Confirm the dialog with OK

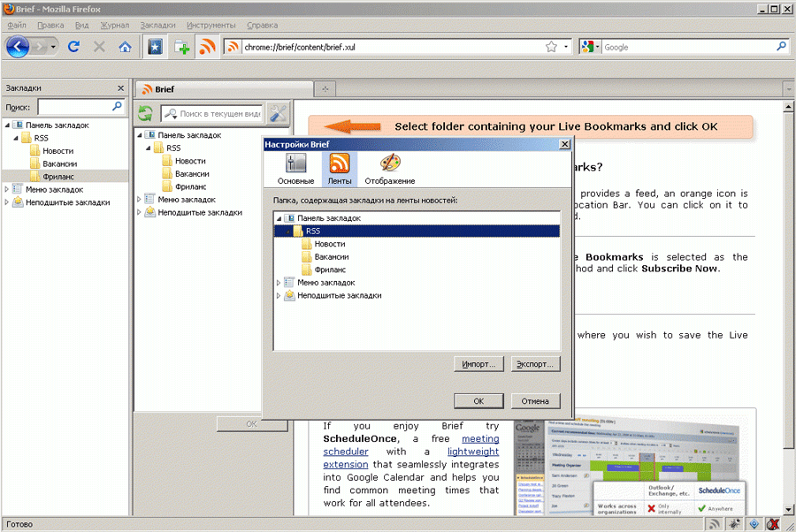coord(478,401)
